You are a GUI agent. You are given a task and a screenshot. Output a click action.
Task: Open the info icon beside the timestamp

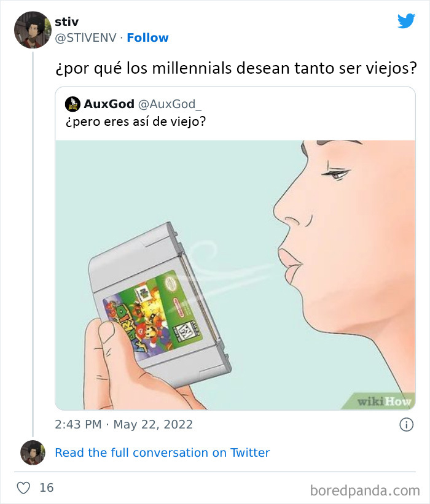tap(405, 424)
